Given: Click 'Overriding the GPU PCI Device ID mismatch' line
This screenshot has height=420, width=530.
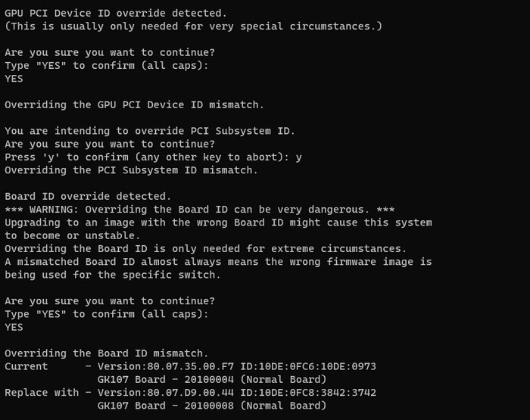Looking at the screenshot, I should [x=134, y=104].
